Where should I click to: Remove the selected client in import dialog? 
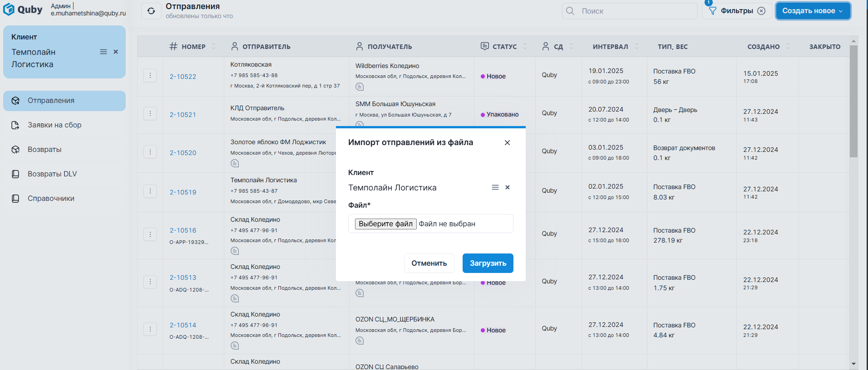(508, 187)
